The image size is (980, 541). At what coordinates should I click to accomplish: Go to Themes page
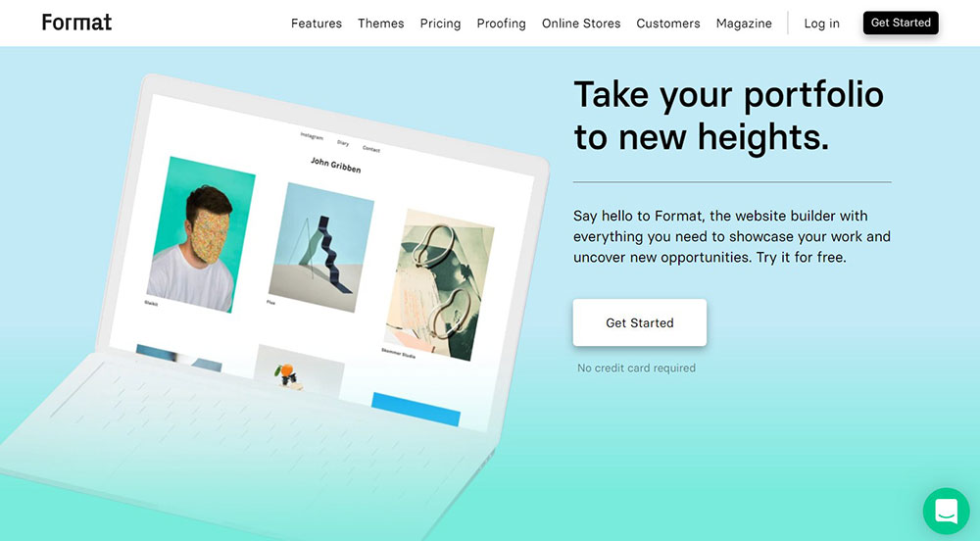pyautogui.click(x=380, y=24)
